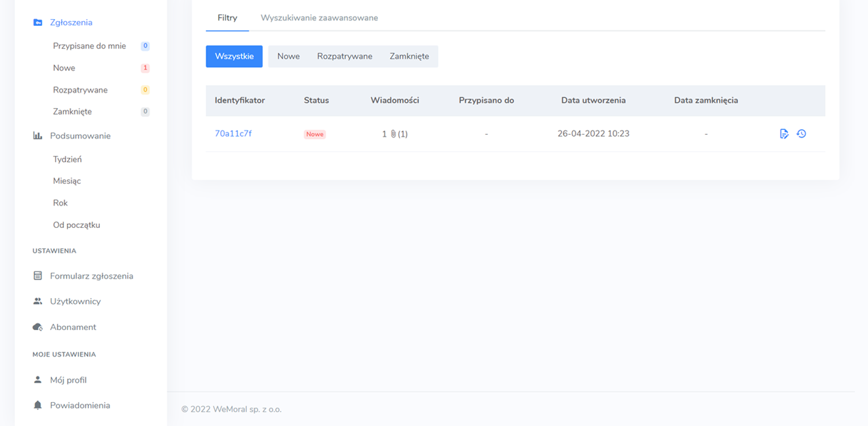
Task: Click the Mój profil person icon
Action: (x=38, y=380)
